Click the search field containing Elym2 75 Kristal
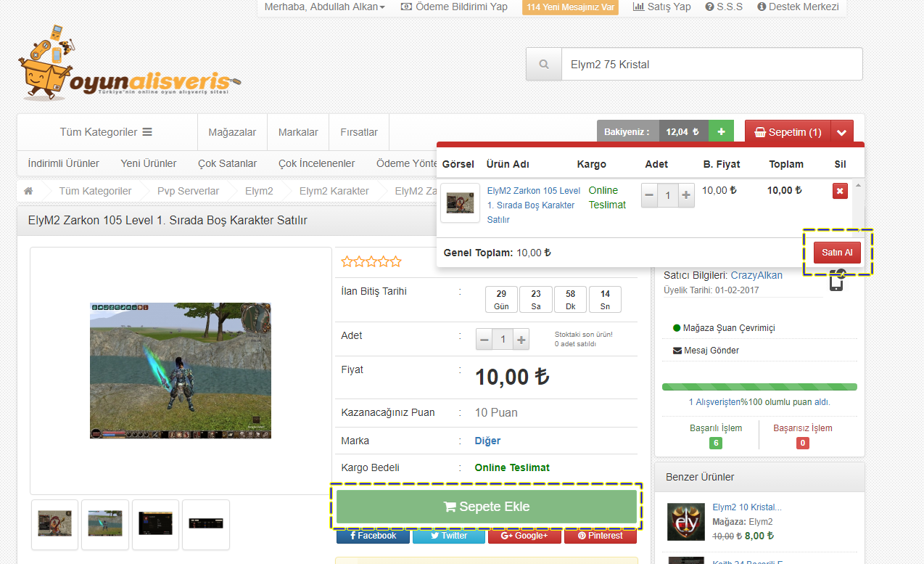Image resolution: width=924 pixels, height=564 pixels. click(711, 65)
